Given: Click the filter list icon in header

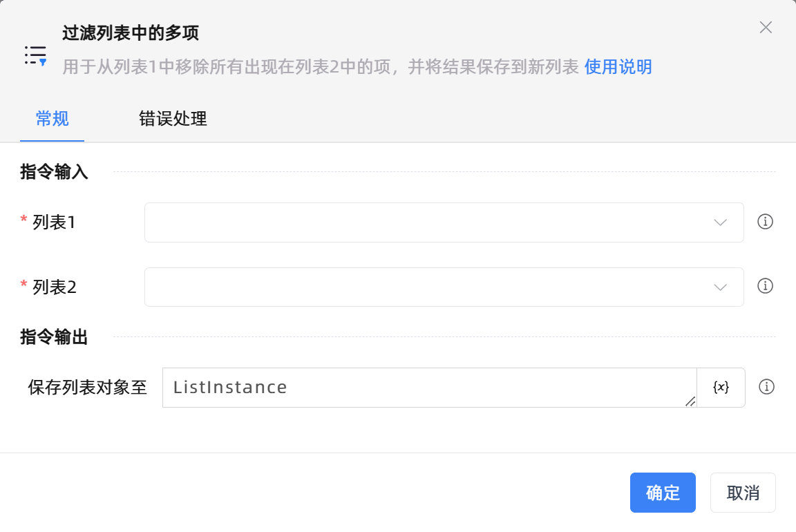Looking at the screenshot, I should [x=35, y=55].
